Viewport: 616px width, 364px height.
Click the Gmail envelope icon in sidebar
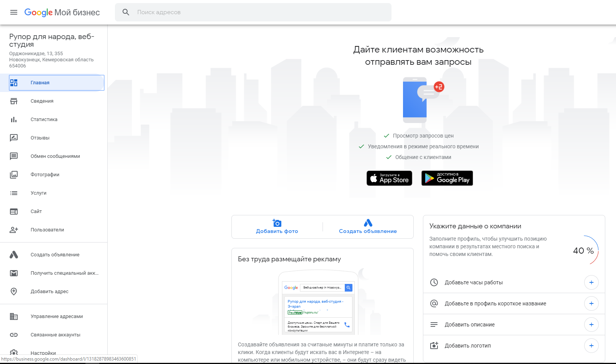tap(14, 273)
